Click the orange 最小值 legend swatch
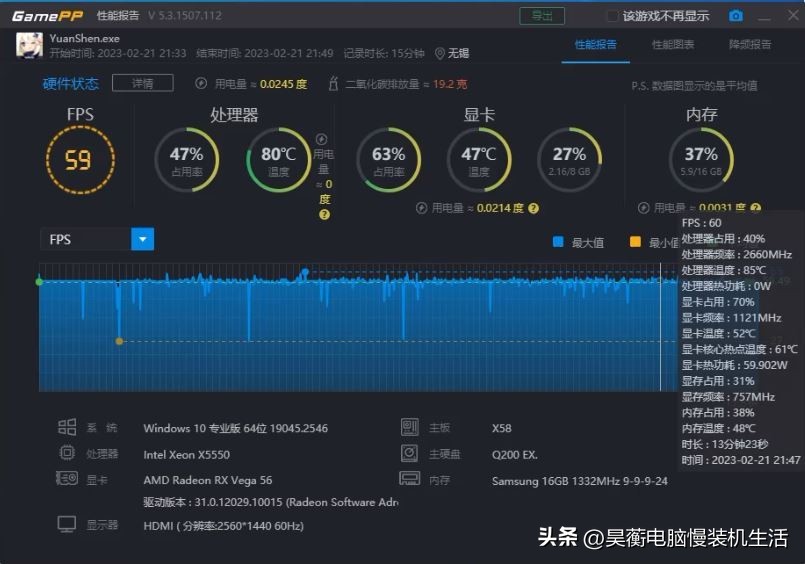805x564 pixels. coord(635,242)
